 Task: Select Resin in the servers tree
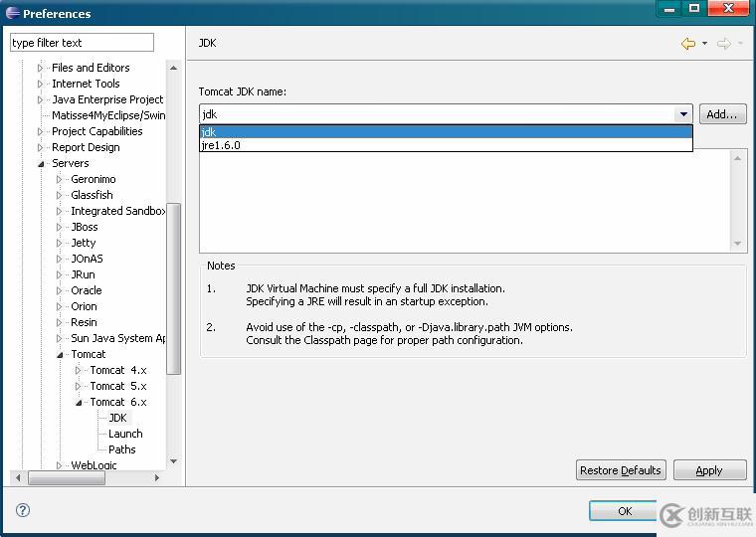pyautogui.click(x=84, y=322)
